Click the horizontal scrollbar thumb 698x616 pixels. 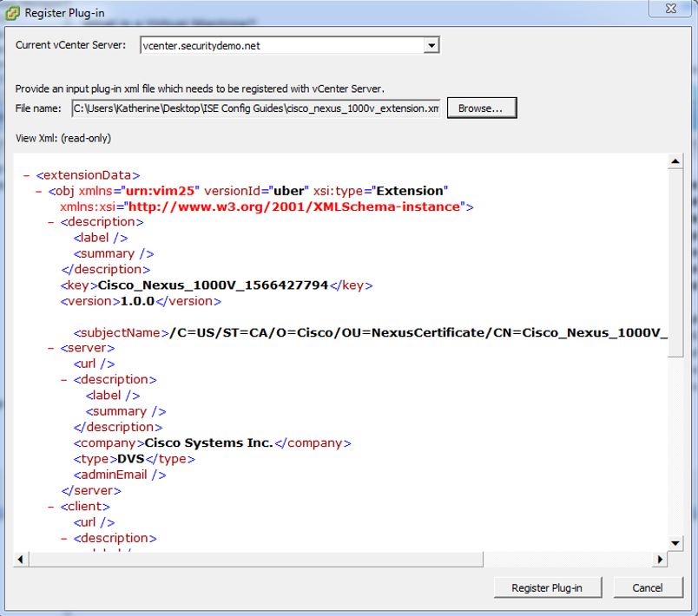coord(256,559)
